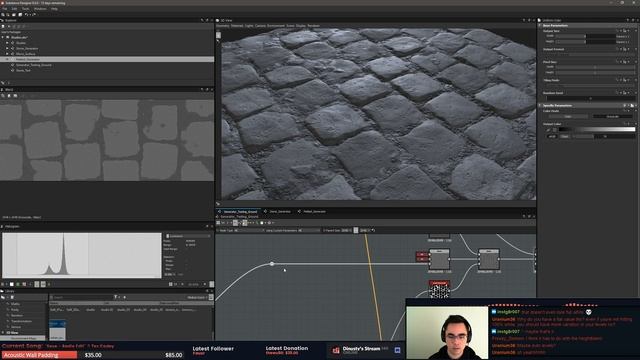
Task: Click the filter icon in Library toolbar
Action: (116, 298)
